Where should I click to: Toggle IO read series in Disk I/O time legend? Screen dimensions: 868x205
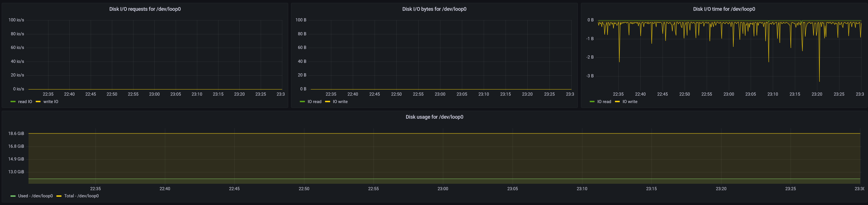[x=604, y=102]
